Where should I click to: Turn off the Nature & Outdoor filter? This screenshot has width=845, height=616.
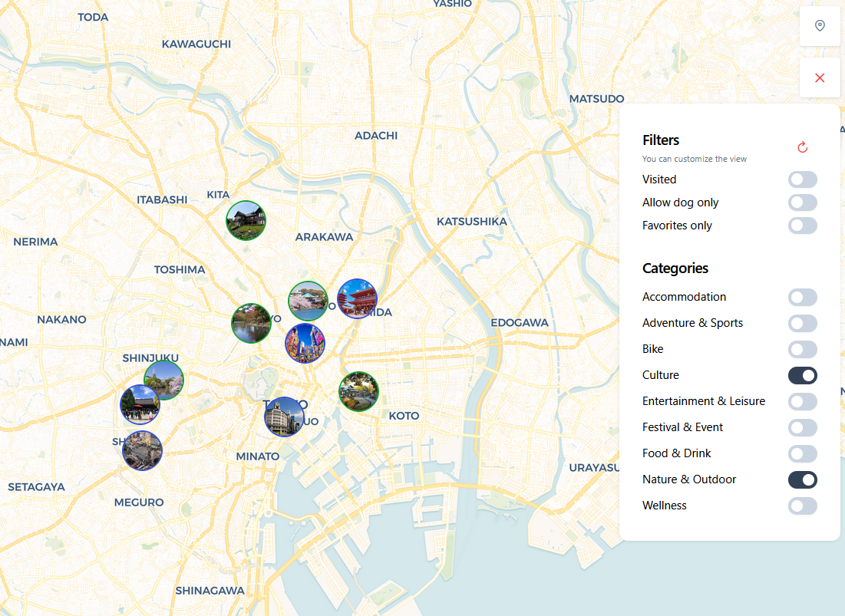click(x=802, y=479)
